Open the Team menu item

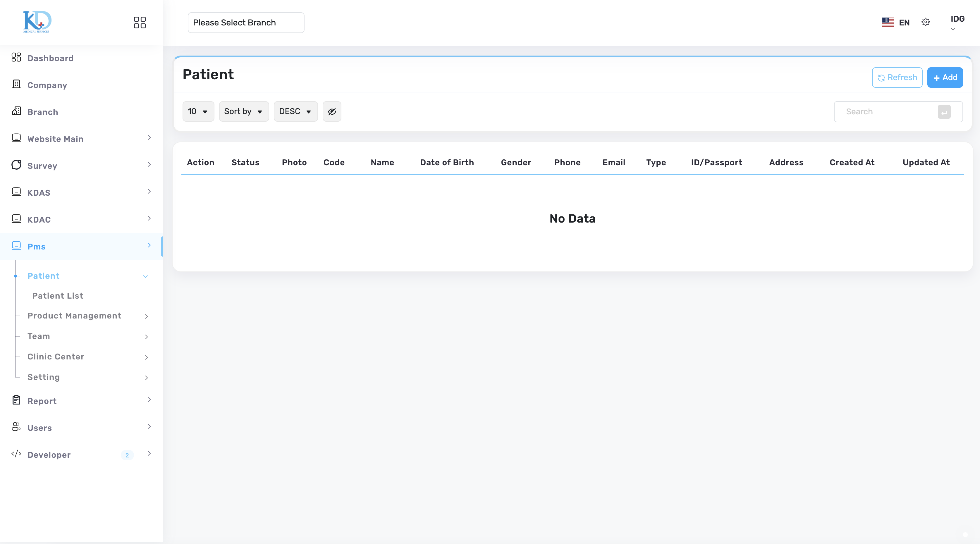[x=38, y=336]
